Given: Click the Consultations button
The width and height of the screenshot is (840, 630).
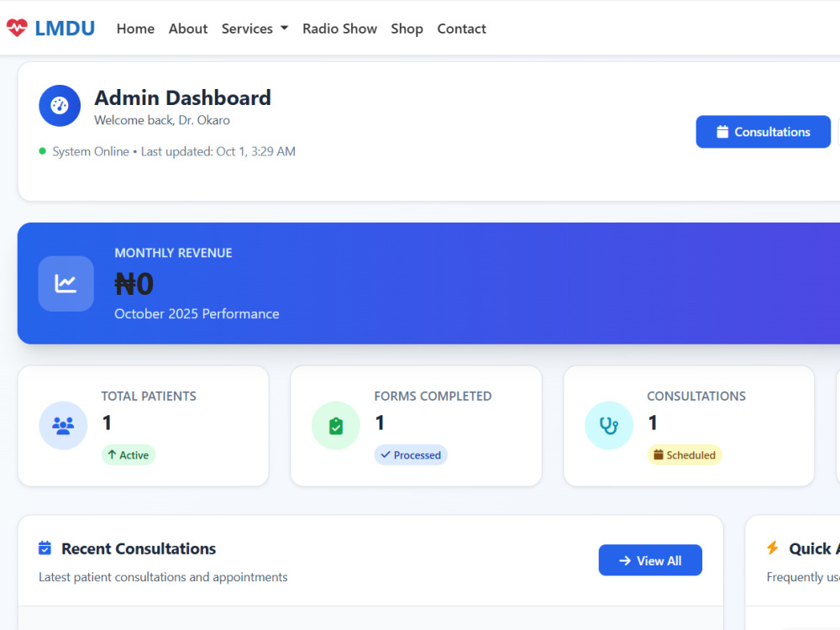Looking at the screenshot, I should click(x=764, y=132).
